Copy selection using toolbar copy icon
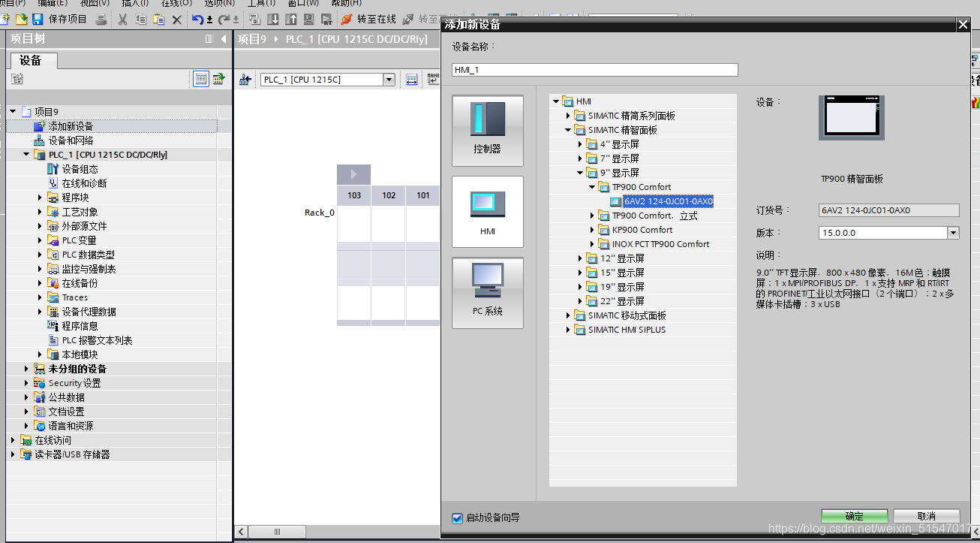The image size is (980, 543). (140, 19)
